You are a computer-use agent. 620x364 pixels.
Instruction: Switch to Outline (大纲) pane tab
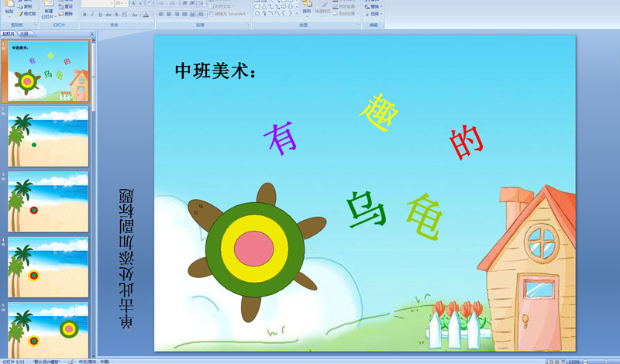click(x=24, y=34)
